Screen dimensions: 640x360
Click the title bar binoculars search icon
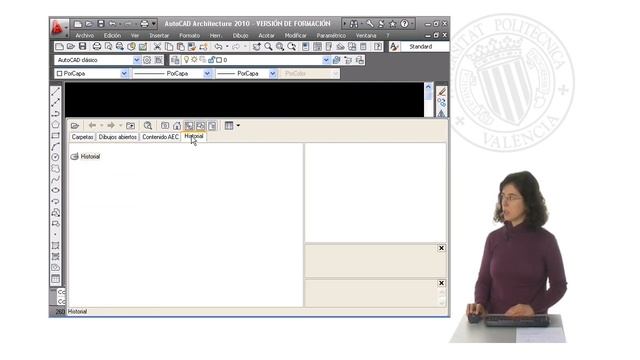point(354,24)
